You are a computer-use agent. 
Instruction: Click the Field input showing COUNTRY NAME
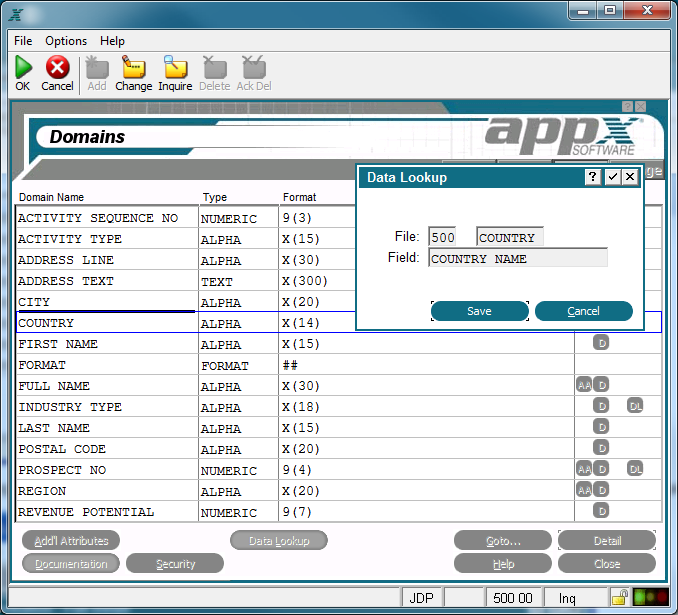pos(518,258)
